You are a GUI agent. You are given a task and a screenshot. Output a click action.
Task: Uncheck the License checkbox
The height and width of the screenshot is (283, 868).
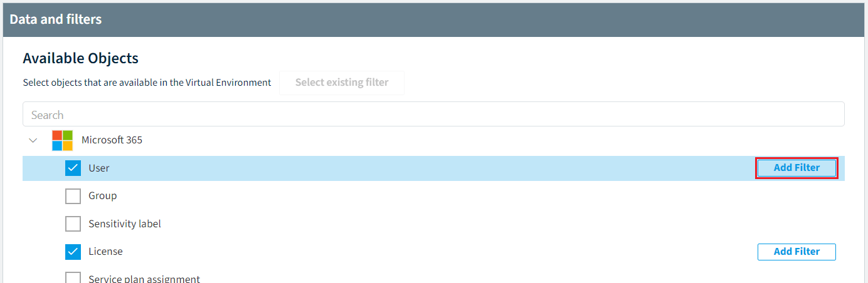(73, 252)
